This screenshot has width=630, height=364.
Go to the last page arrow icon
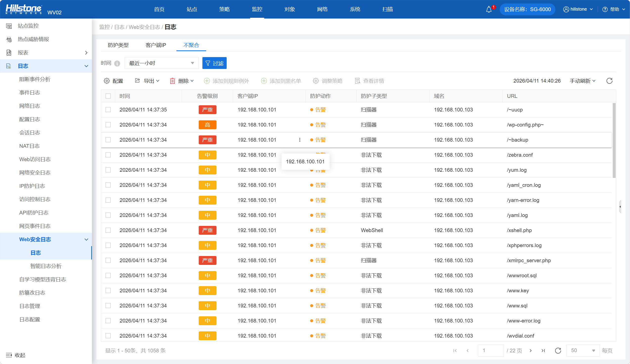click(543, 350)
